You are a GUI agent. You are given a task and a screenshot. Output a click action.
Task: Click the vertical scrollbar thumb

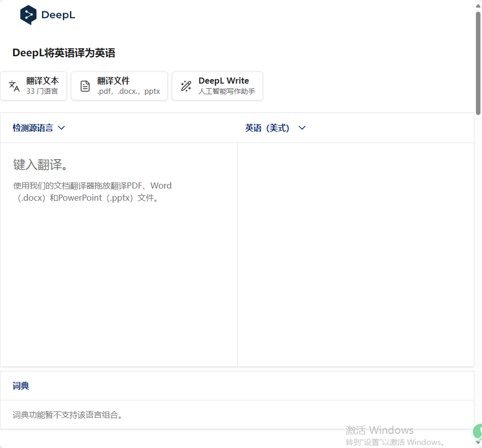click(x=478, y=63)
